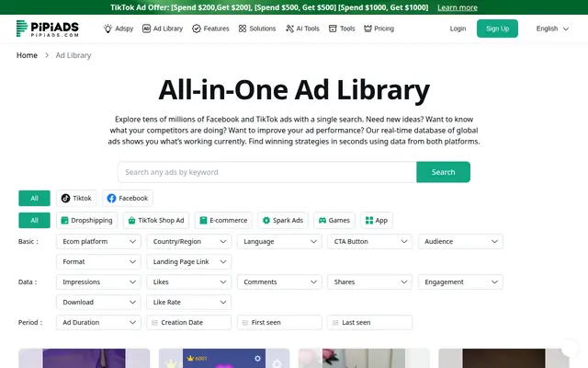Click the Last seen date field
Viewport: 588px width, 368px height.
coord(370,323)
